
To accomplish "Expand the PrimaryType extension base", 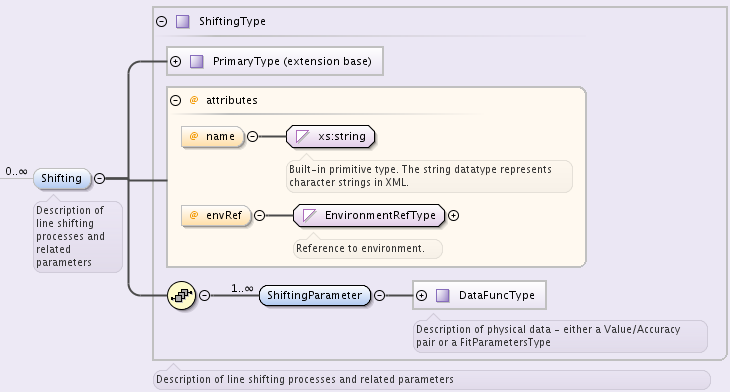I will click(176, 61).
